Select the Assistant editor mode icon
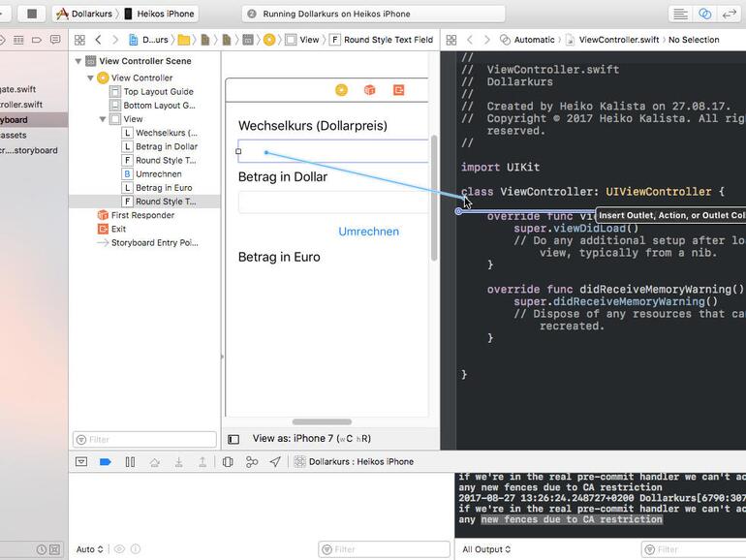This screenshot has height=560, width=746. click(705, 14)
